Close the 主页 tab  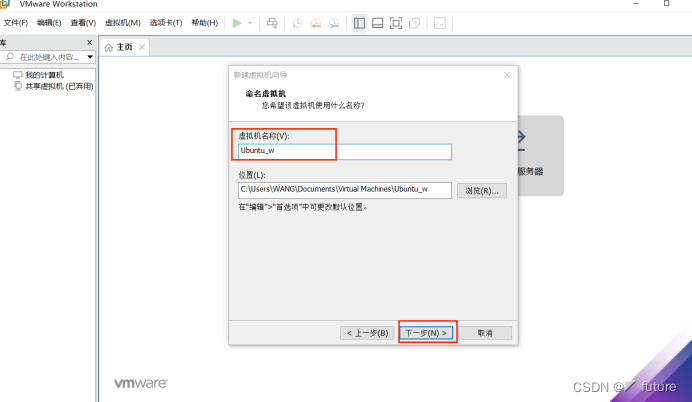point(142,47)
